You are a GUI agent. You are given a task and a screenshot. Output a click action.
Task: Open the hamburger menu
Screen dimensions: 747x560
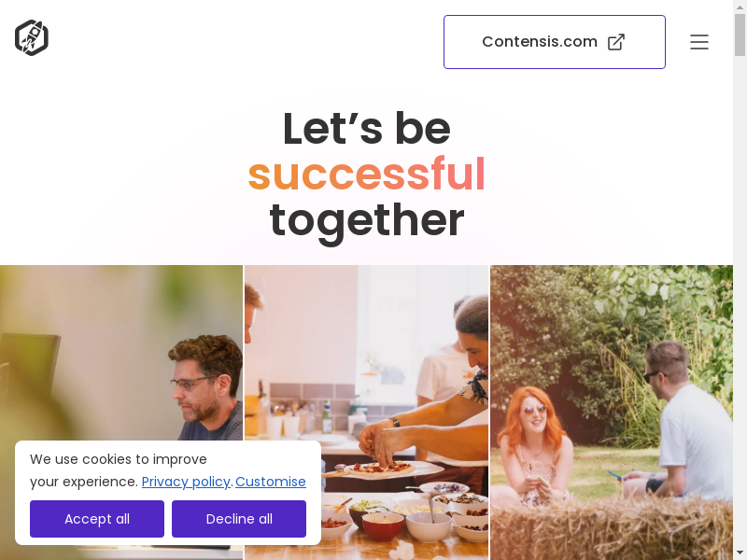click(698, 42)
